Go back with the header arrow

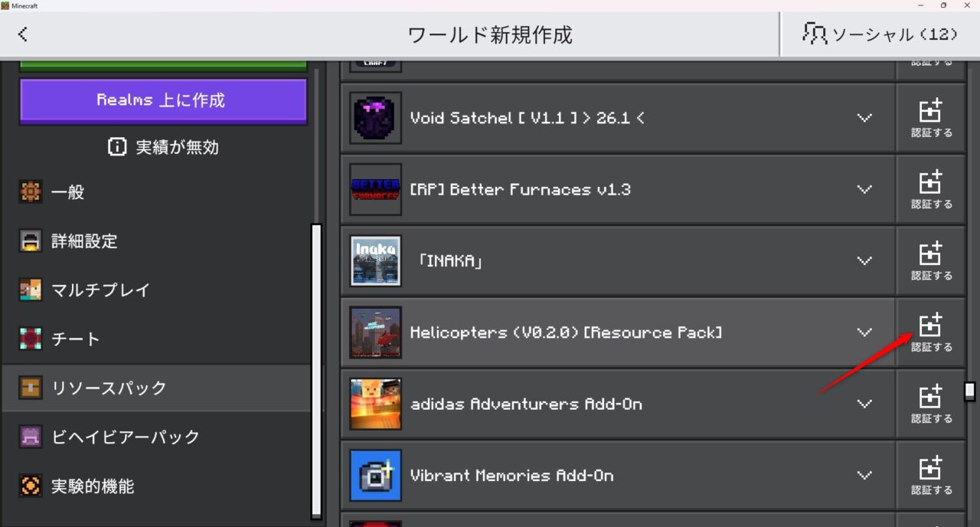point(23,34)
